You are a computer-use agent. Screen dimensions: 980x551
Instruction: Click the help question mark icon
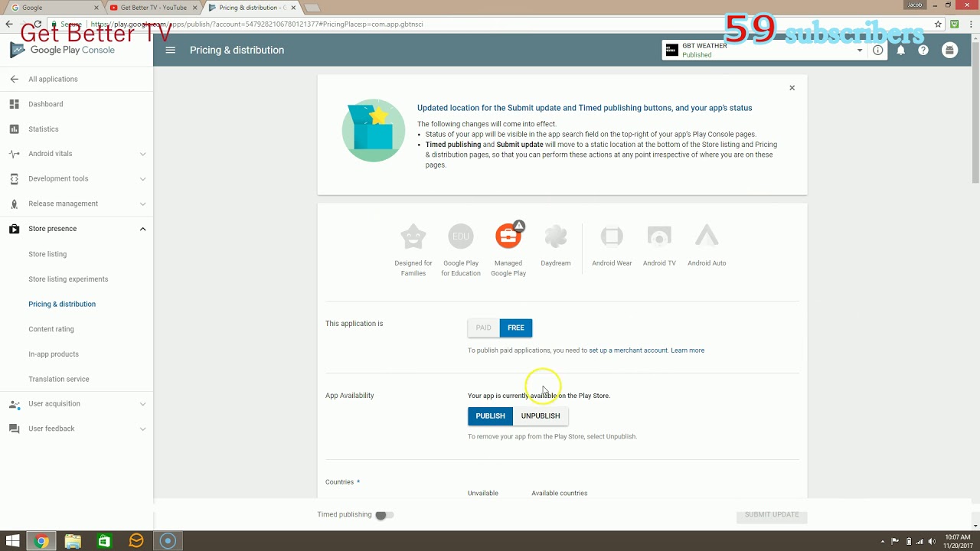pos(923,51)
